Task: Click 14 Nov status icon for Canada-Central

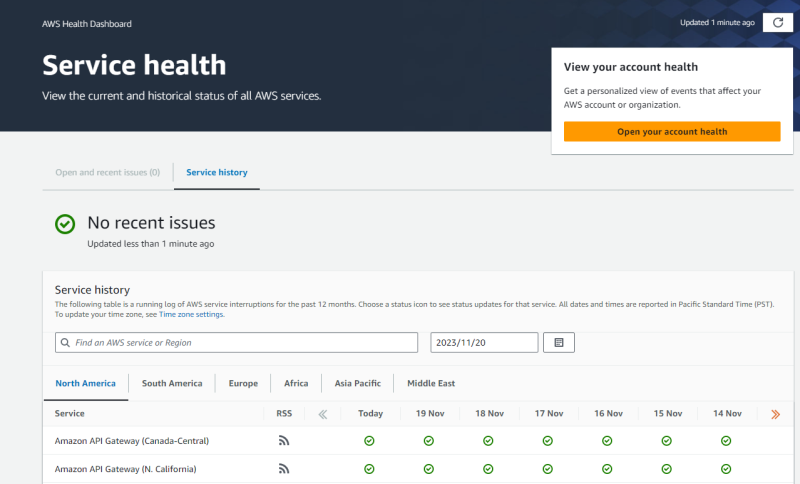Action: pos(727,440)
